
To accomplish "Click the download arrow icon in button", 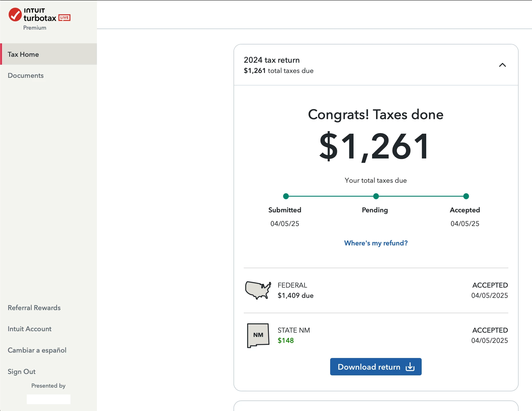I will 410,367.
